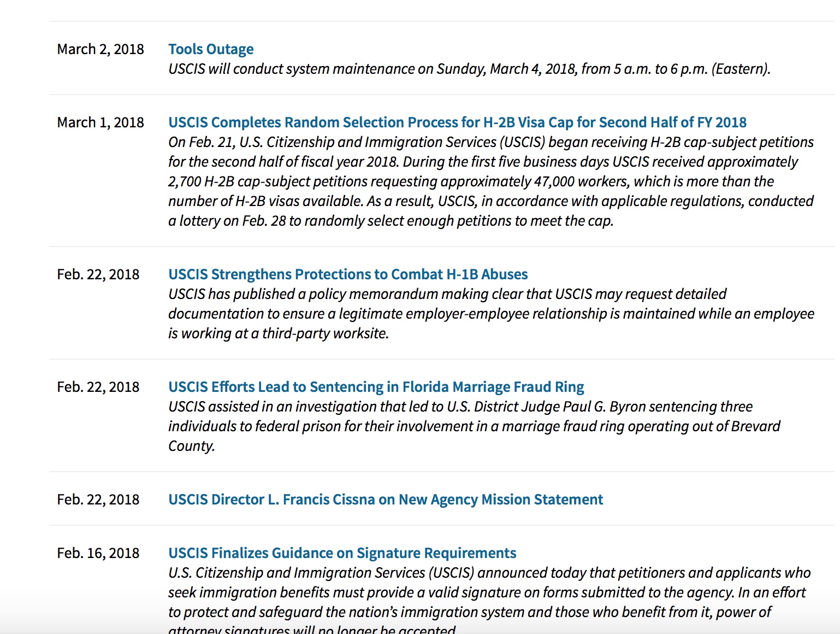The height and width of the screenshot is (634, 840).
Task: Open the H-2B Visa Cap Random Selection article
Action: 457,122
